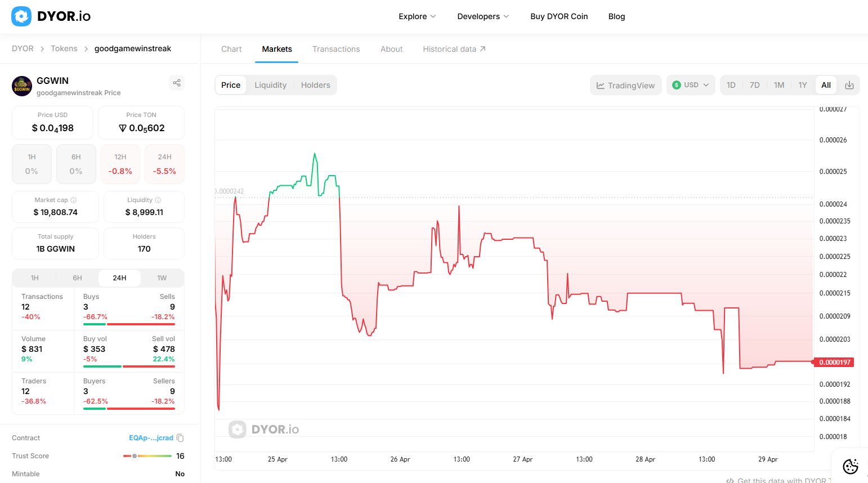The width and height of the screenshot is (868, 483).
Task: Click the Holders 170 card
Action: (144, 243)
